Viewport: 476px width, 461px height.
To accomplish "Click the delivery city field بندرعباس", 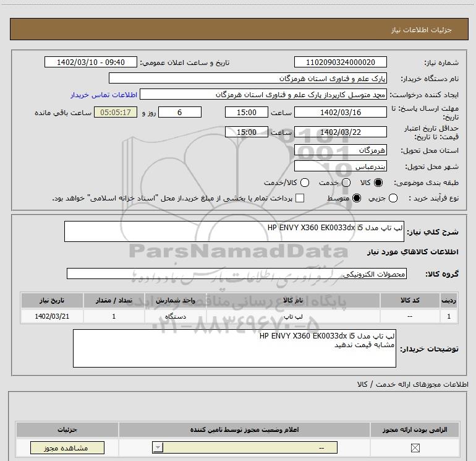I will (x=340, y=166).
